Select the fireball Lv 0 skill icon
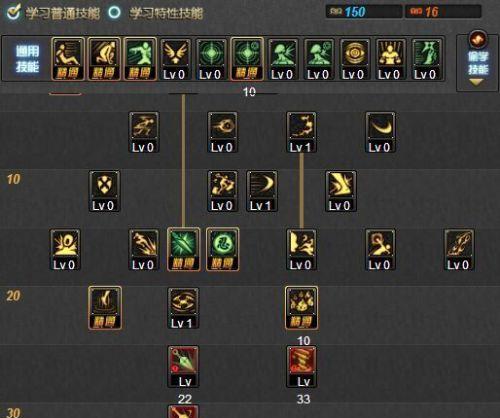Viewport: 500px width, 418px height. 222,132
